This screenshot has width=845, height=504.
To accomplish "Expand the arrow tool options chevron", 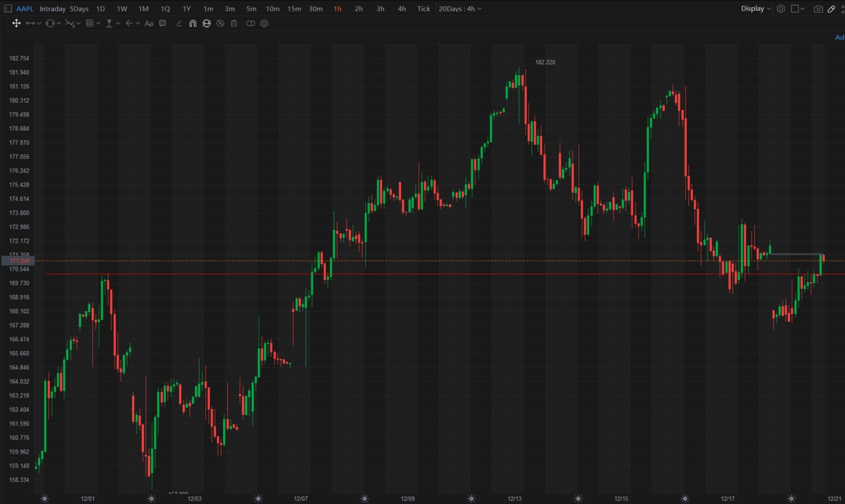I will pyautogui.click(x=138, y=23).
